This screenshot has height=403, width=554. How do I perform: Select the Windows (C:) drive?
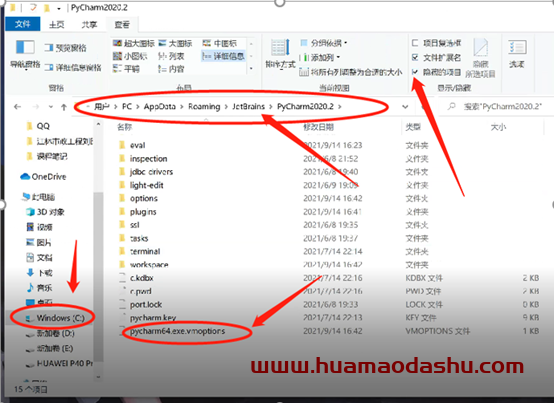(55, 318)
